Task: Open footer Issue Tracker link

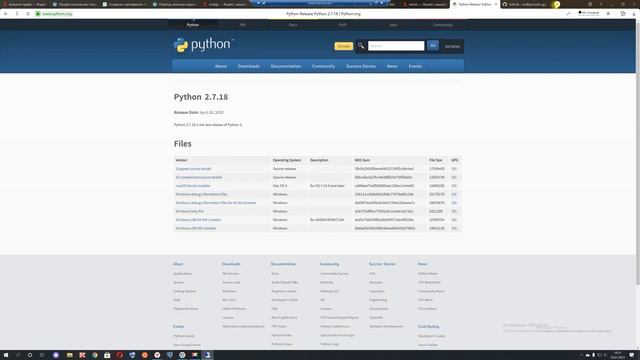Action: tap(428, 345)
